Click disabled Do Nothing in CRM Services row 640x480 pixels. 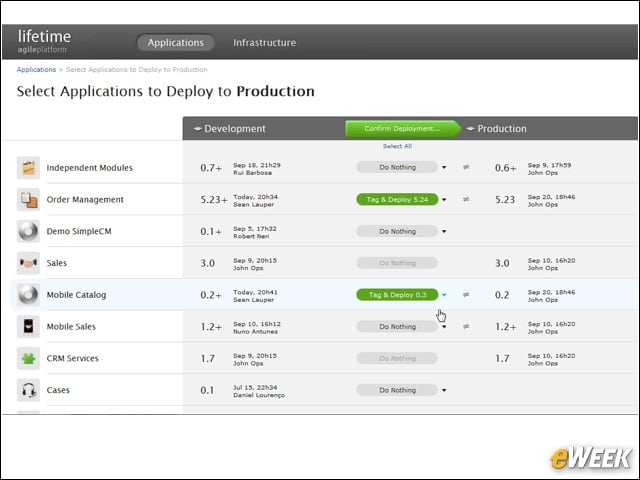pyautogui.click(x=397, y=358)
